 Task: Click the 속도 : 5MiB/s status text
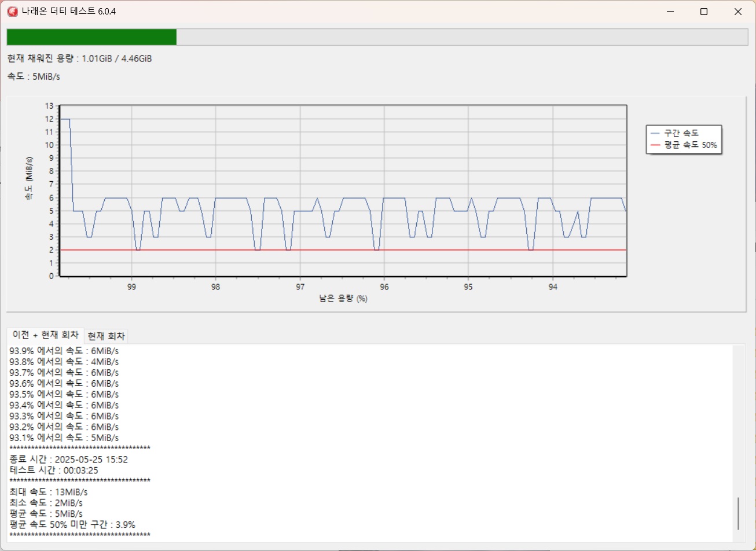click(34, 76)
